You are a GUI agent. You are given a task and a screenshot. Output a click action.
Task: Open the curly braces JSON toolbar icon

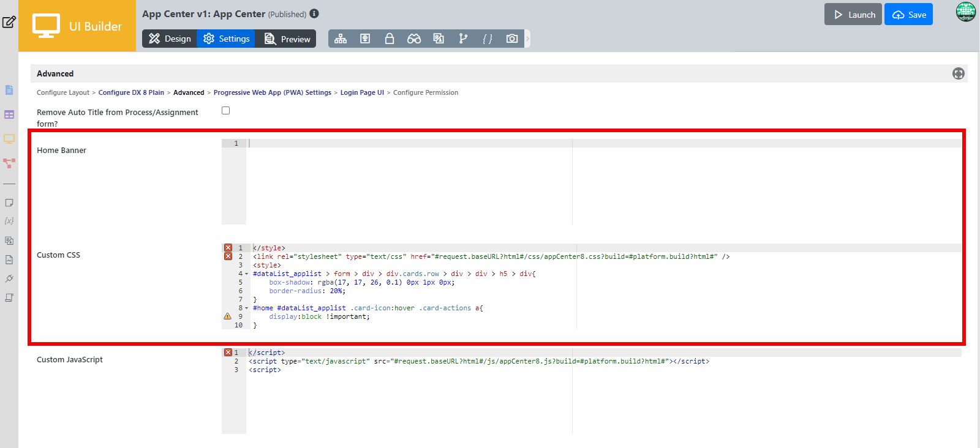[488, 39]
